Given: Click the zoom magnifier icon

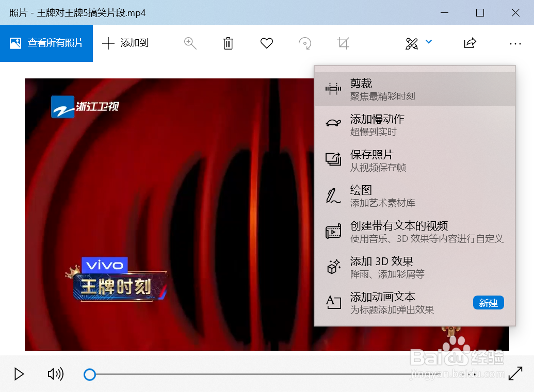Looking at the screenshot, I should [190, 43].
